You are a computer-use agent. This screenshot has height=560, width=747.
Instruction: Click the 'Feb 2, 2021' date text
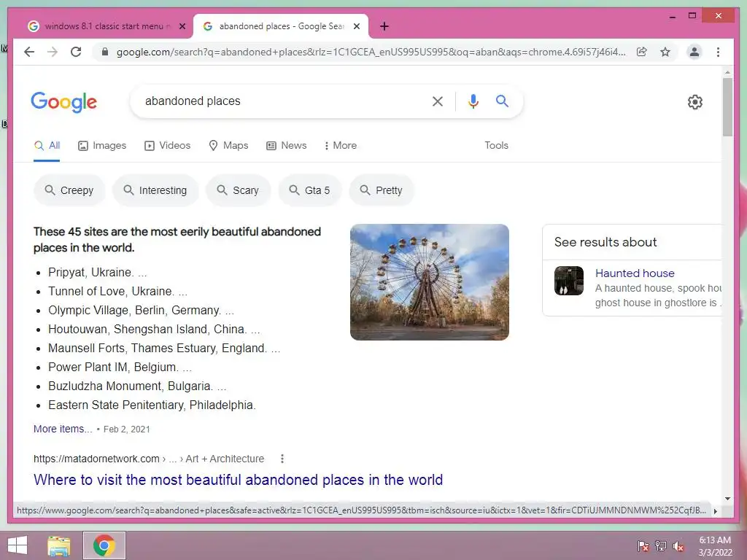coord(127,429)
